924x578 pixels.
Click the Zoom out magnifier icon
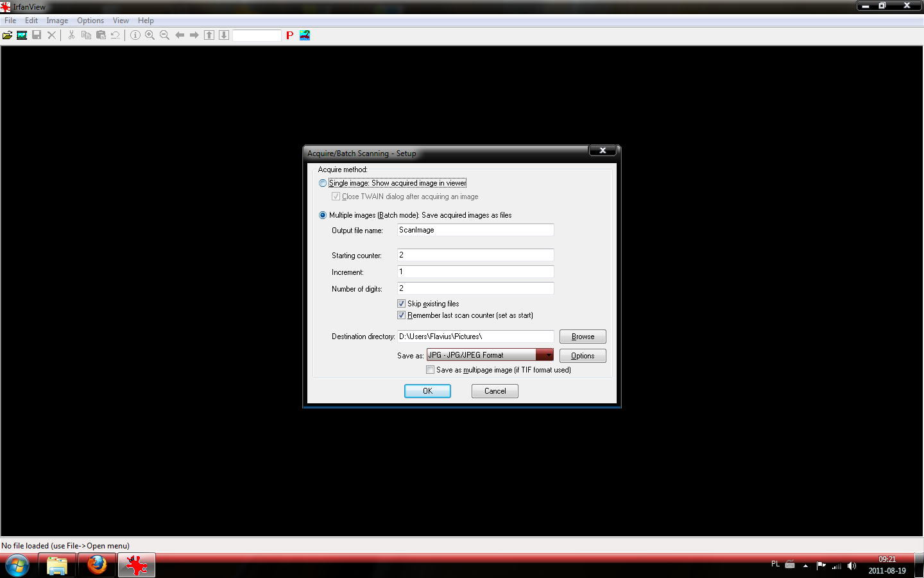coord(164,35)
